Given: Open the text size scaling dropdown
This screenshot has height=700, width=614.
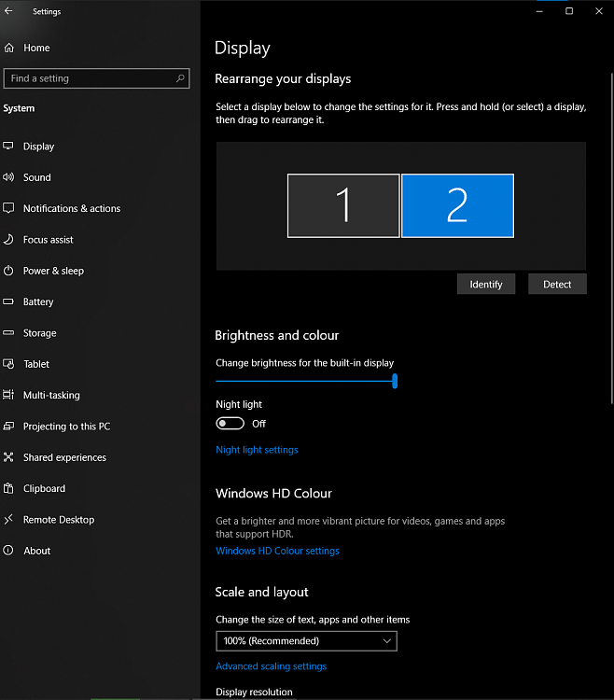Looking at the screenshot, I should 306,641.
